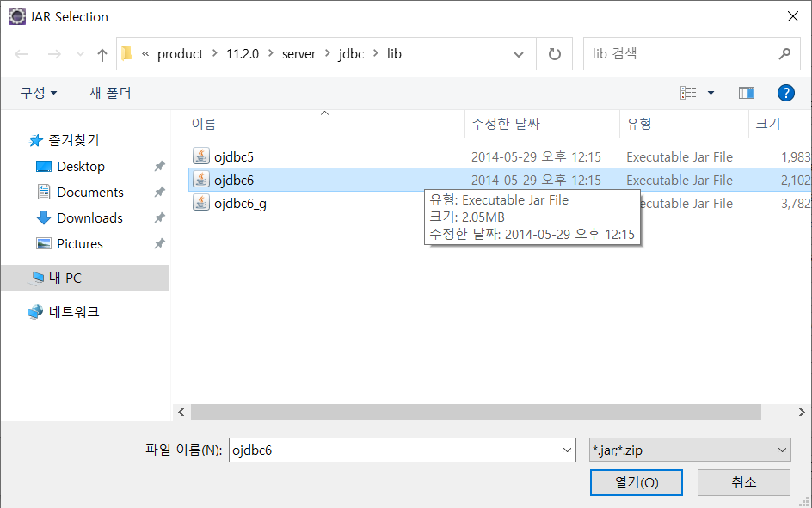812x508 pixels.
Task: Close the JAR Selection dialog
Action: coord(792,16)
